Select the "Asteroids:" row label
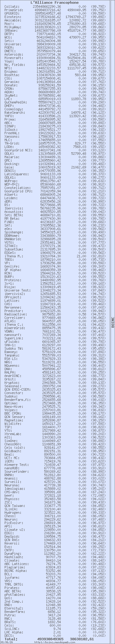This screenshot has width=115, height=644. pos(14,54)
